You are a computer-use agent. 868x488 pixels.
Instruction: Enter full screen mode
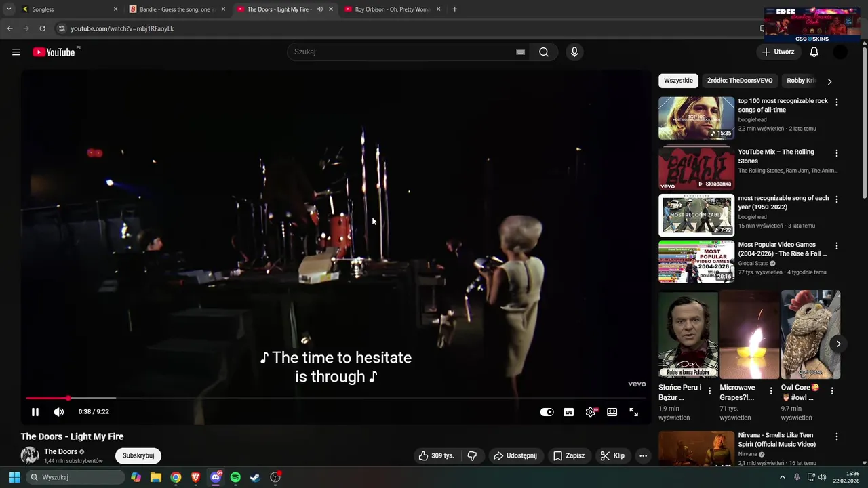(634, 412)
